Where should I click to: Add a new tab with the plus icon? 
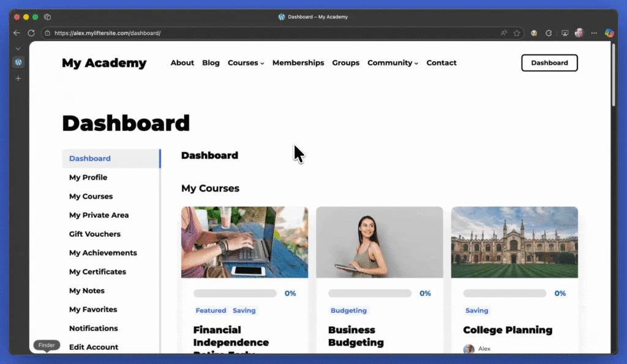[18, 78]
